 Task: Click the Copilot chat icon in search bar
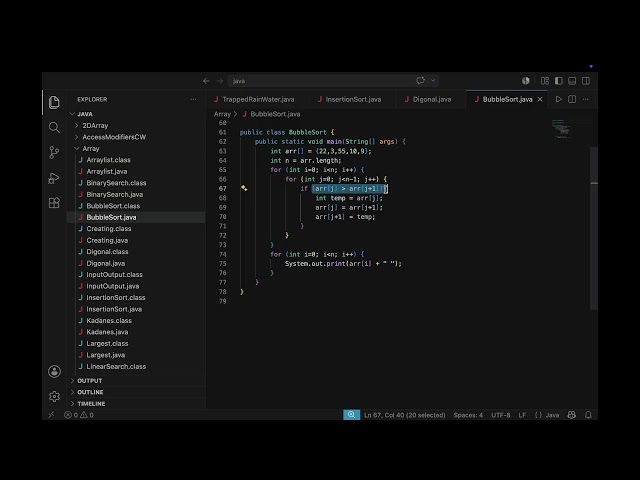pyautogui.click(x=420, y=80)
